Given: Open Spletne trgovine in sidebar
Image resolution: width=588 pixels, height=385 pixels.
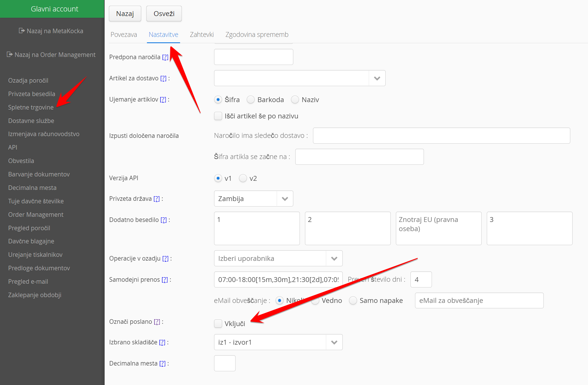Looking at the screenshot, I should click(31, 107).
